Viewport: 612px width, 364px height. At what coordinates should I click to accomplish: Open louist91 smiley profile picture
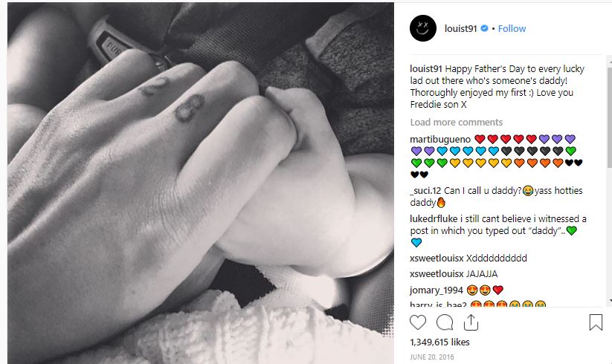[x=423, y=28]
